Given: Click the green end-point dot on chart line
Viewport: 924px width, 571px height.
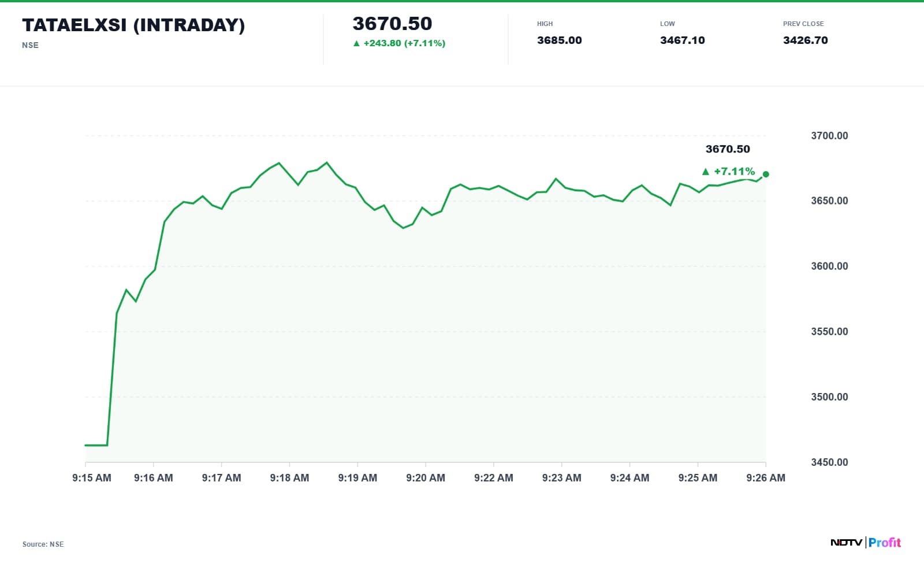Looking at the screenshot, I should pyautogui.click(x=766, y=174).
